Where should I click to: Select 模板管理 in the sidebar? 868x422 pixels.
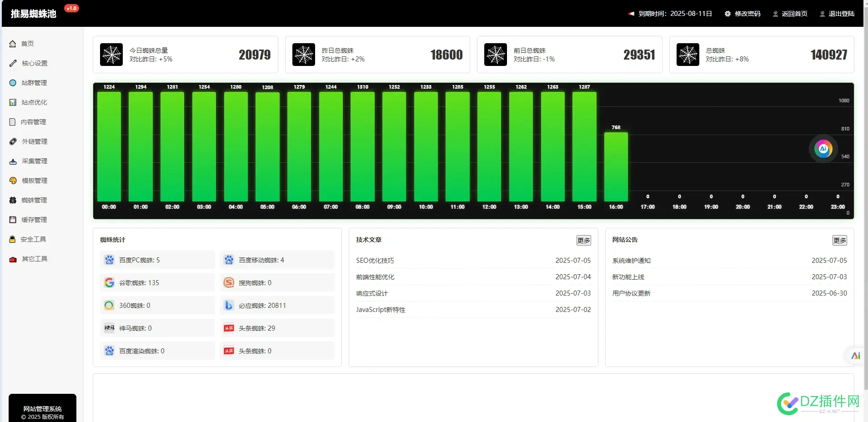click(x=35, y=181)
